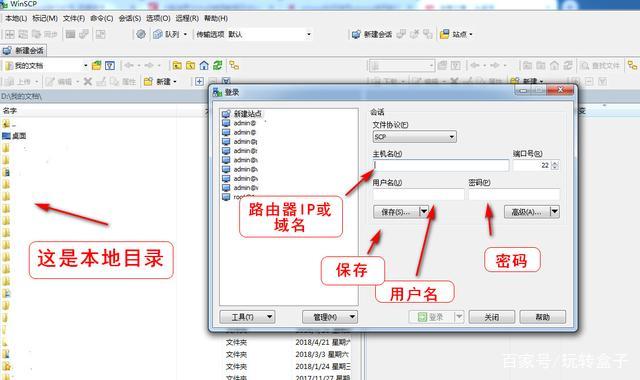
Task: Click the 上传 upload button
Action: pyautogui.click(x=20, y=82)
